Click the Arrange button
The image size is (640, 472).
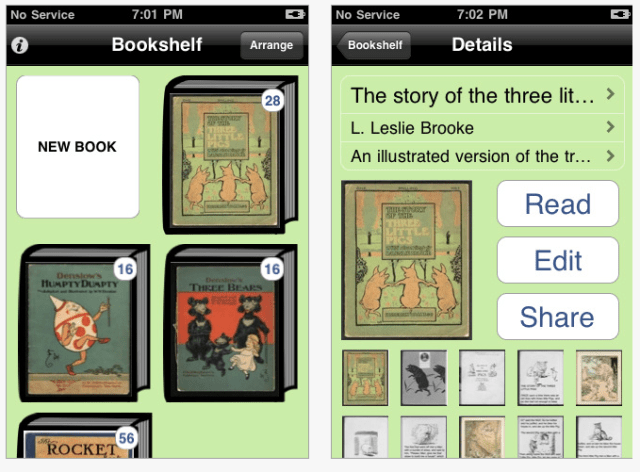tap(271, 45)
